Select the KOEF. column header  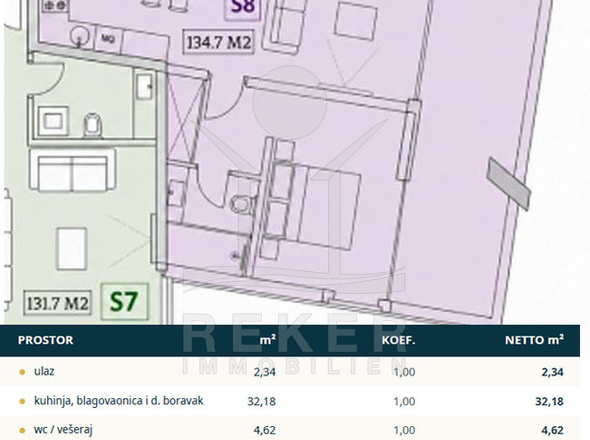(398, 340)
